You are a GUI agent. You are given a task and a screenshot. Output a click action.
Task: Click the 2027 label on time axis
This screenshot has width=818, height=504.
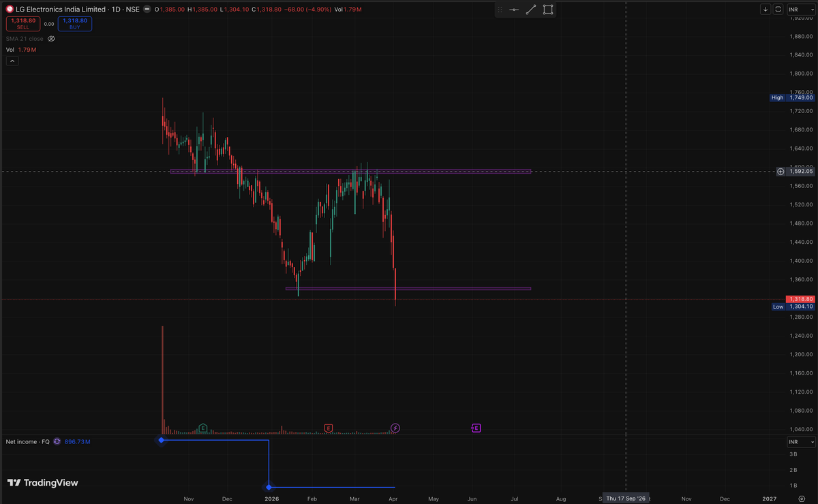769,499
